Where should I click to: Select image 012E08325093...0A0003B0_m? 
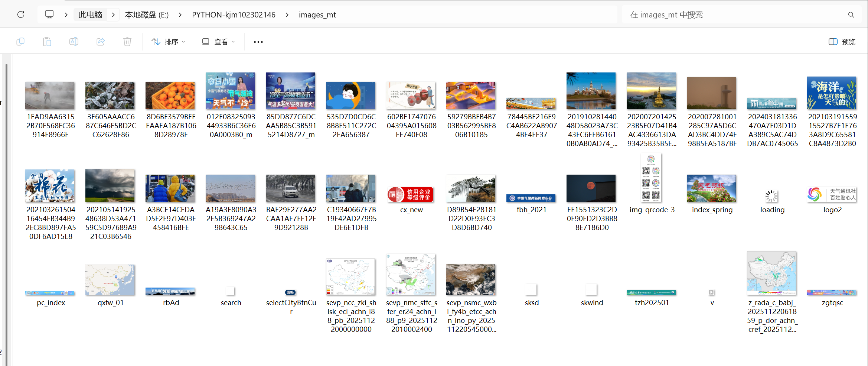[230, 91]
